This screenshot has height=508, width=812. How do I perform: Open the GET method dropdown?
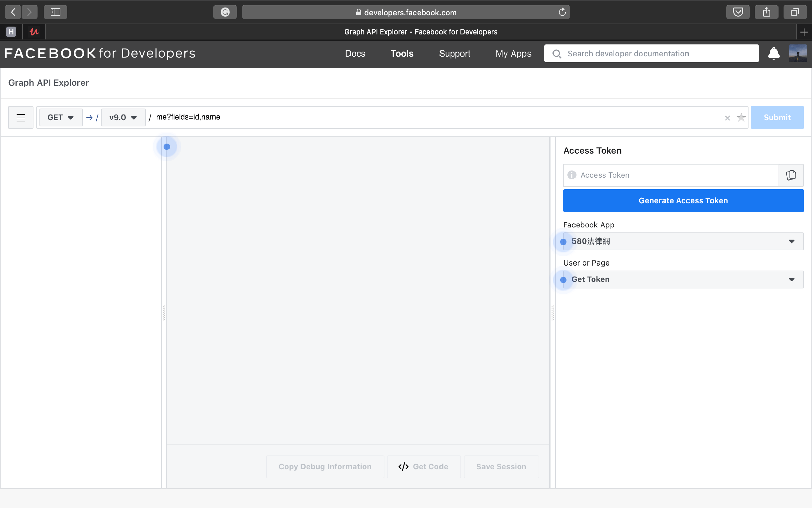61,118
